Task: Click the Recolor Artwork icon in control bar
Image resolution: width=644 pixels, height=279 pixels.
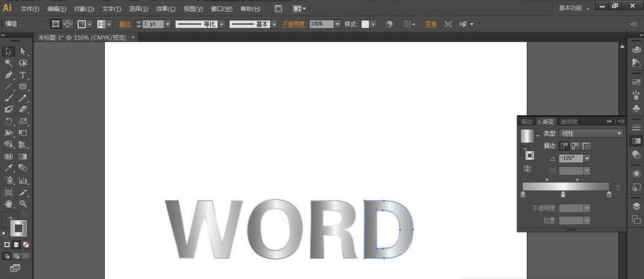Action: [x=389, y=24]
